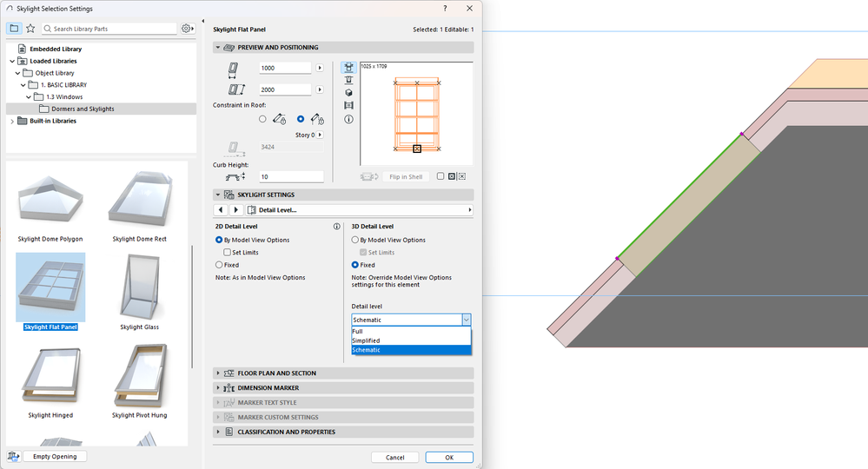Enable the 2D Set Limits checkbox
868x469 pixels.
(x=227, y=252)
